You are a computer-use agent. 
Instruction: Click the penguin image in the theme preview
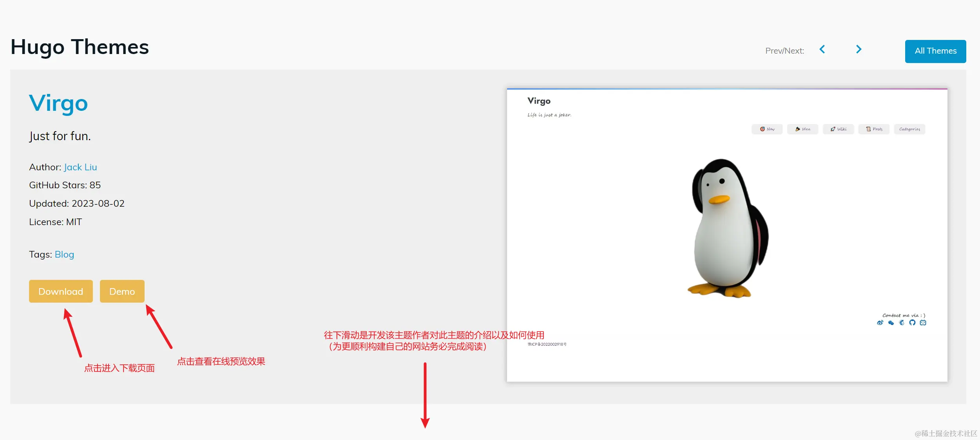click(728, 228)
